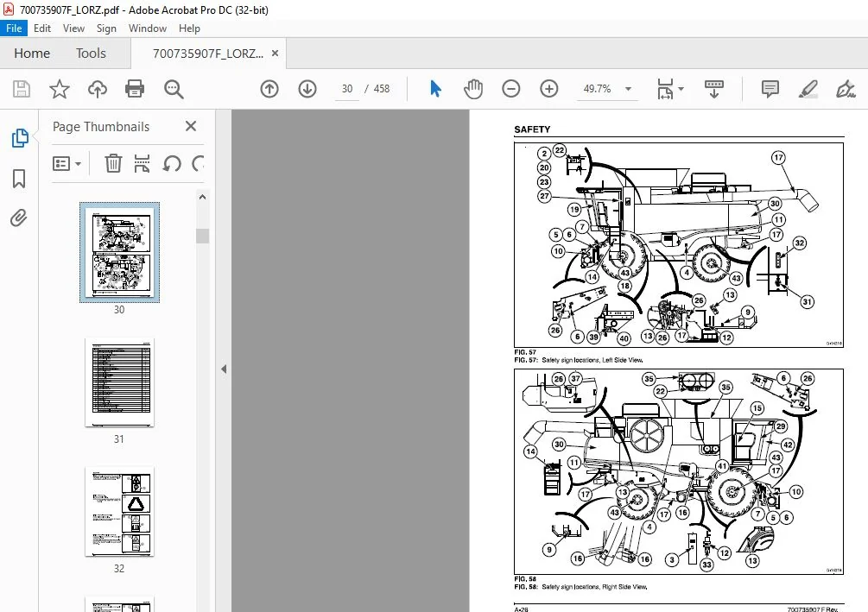Print the document with printer icon
This screenshot has width=868, height=612.
135,89
